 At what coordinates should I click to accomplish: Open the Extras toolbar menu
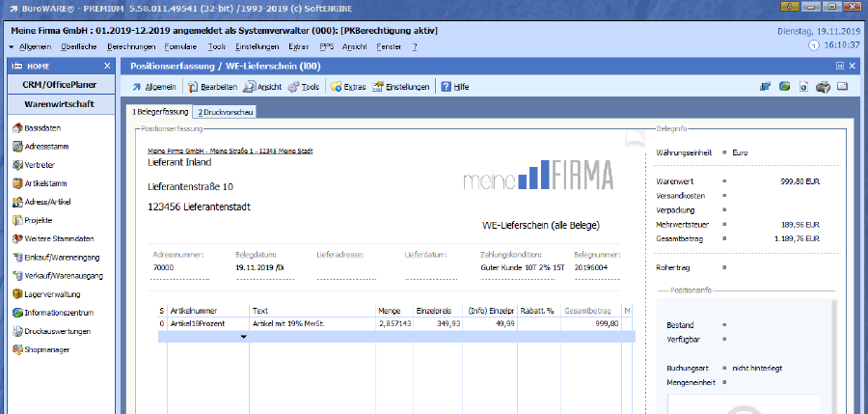[347, 86]
